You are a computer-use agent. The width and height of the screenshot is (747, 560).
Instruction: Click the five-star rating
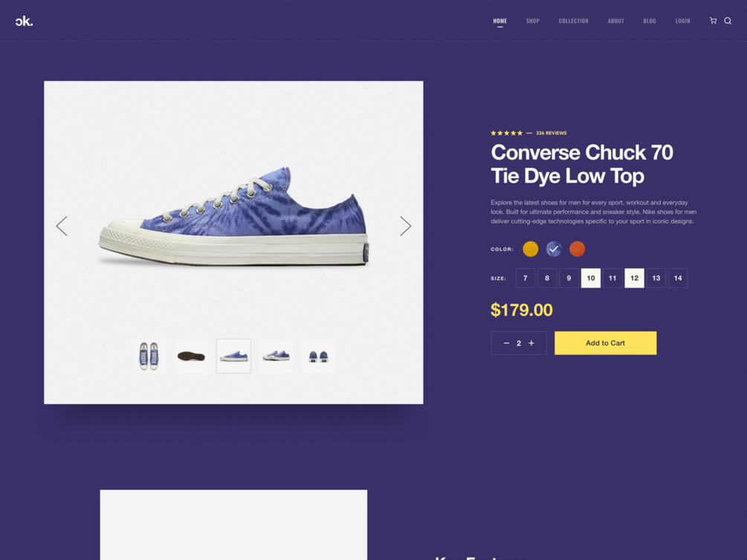click(x=506, y=133)
